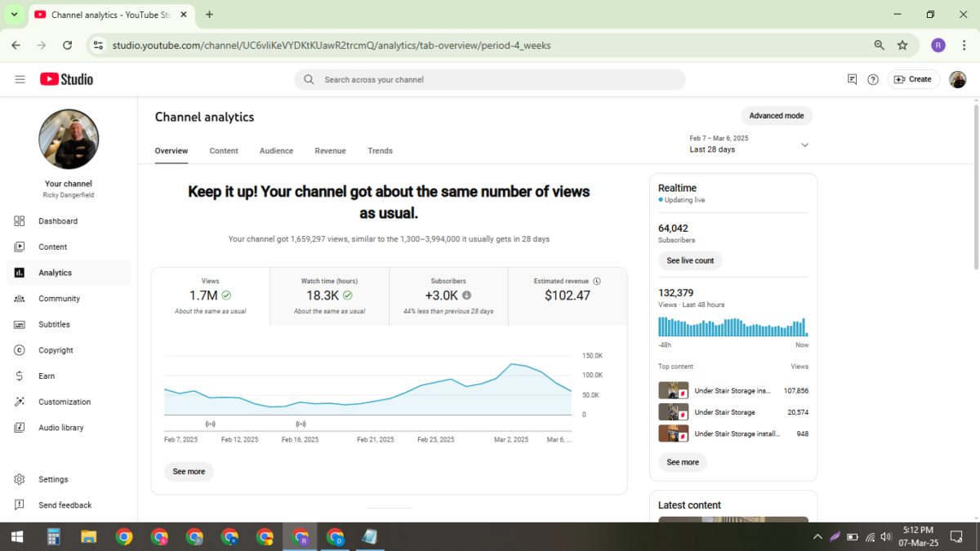
Task: Open the Chrome tab search dropdown arrow
Action: (x=14, y=15)
